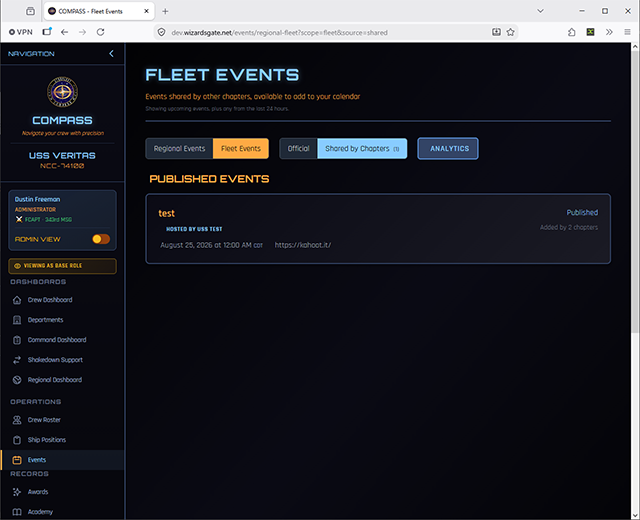Select the Events calendar icon
The image size is (640, 520).
(x=17, y=460)
